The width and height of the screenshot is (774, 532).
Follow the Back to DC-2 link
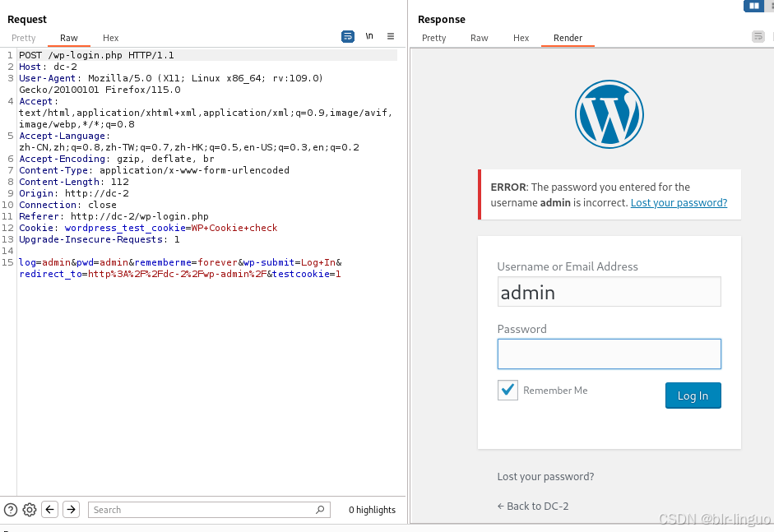(533, 507)
